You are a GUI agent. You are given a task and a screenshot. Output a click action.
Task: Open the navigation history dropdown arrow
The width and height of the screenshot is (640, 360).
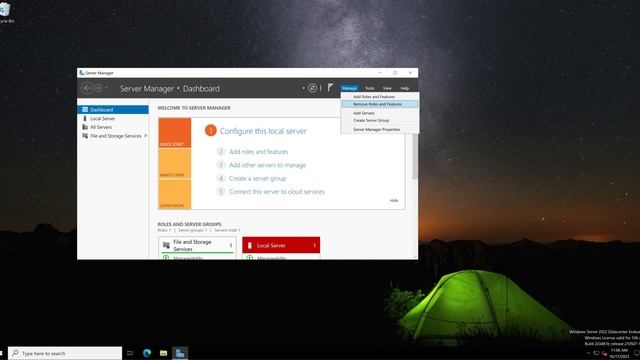(x=107, y=88)
